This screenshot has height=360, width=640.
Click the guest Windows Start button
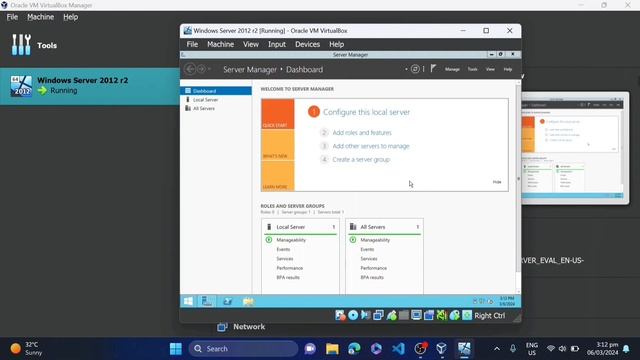point(188,302)
